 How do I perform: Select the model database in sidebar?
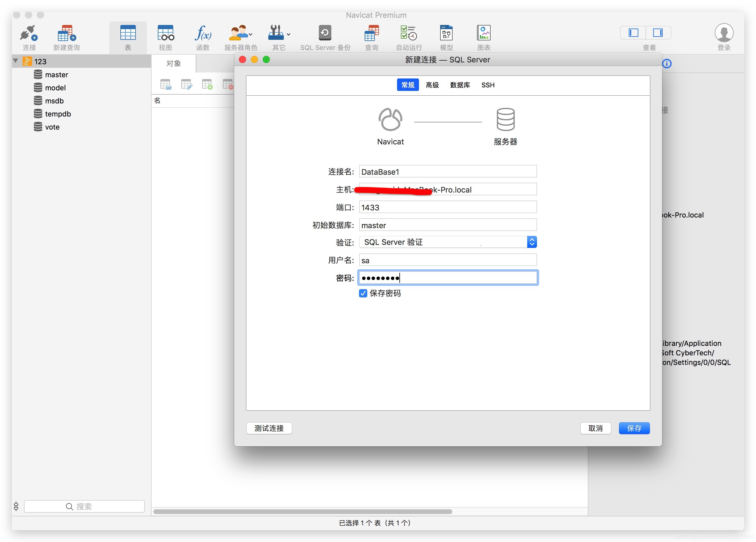click(x=55, y=88)
